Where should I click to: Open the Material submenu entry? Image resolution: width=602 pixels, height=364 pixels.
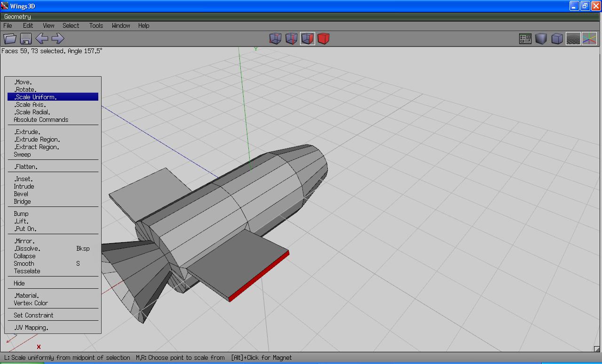coord(53,295)
